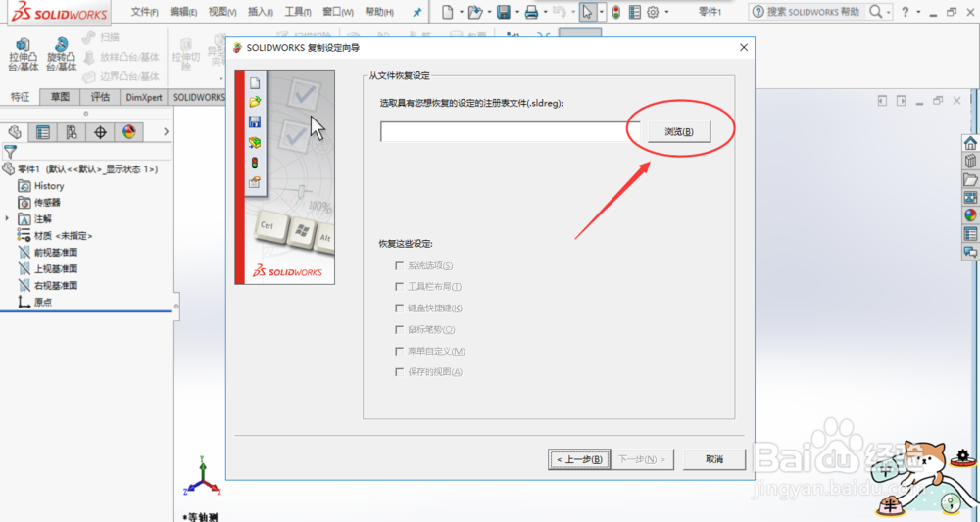980x522 pixels.
Task: Switch to the 草图 tab
Action: point(60,97)
